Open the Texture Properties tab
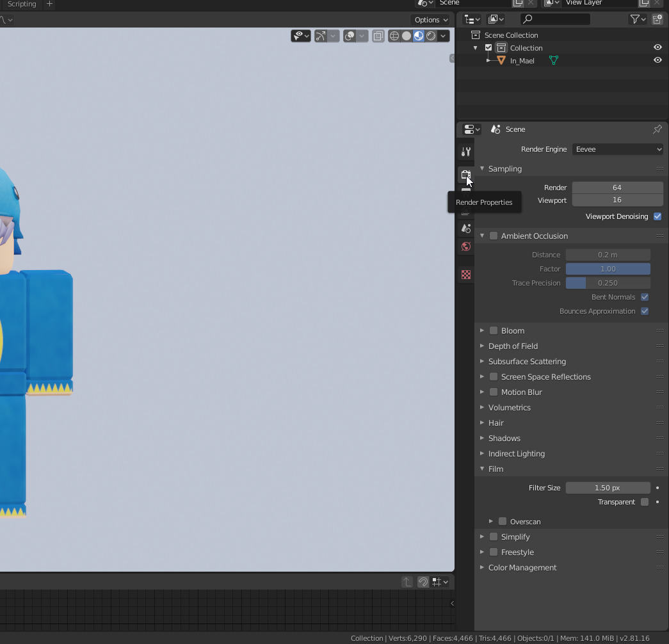Screen dimensions: 669x644 [x=466, y=275]
